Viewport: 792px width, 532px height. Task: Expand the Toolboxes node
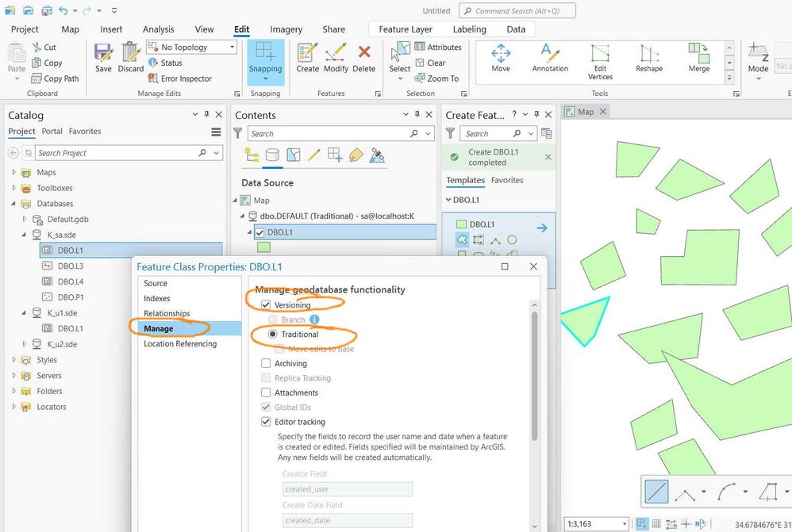tap(14, 188)
